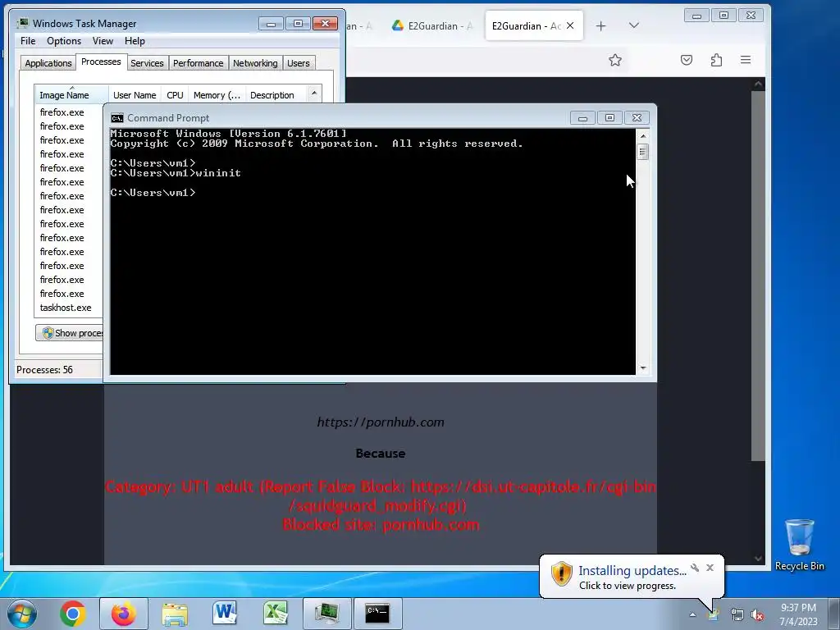This screenshot has width=840, height=630.
Task: Sort processes by Image Name column
Action: (x=71, y=95)
